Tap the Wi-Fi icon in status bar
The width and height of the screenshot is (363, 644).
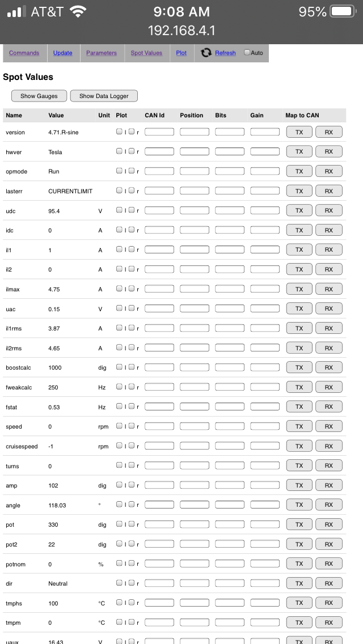click(78, 11)
